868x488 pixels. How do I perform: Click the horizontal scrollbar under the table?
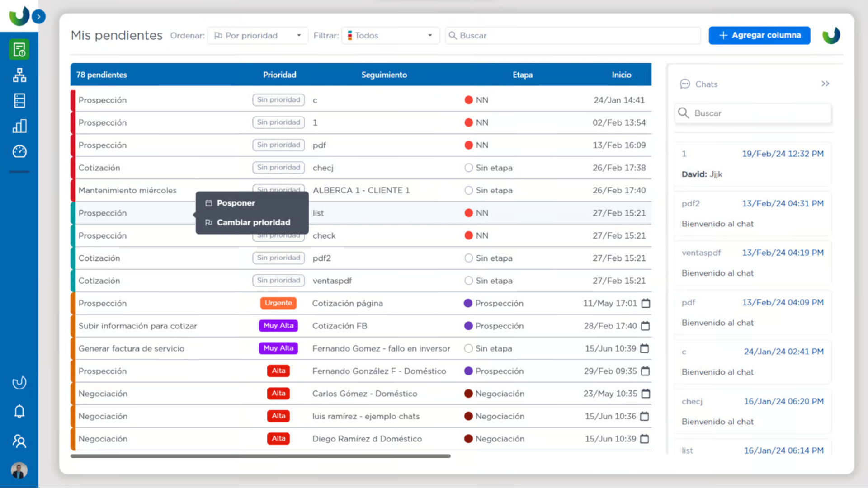(x=260, y=456)
